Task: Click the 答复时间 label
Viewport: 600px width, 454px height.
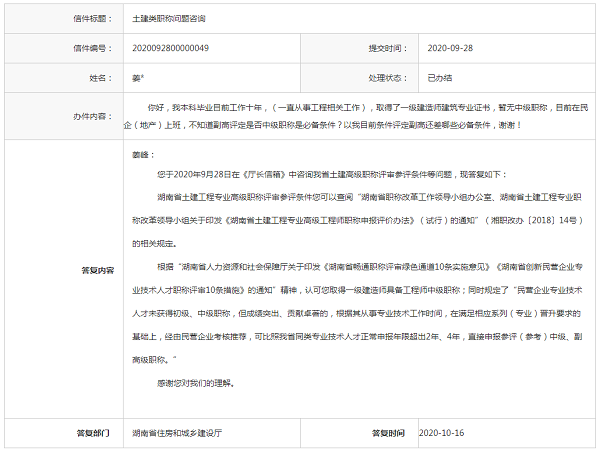Action: click(388, 433)
